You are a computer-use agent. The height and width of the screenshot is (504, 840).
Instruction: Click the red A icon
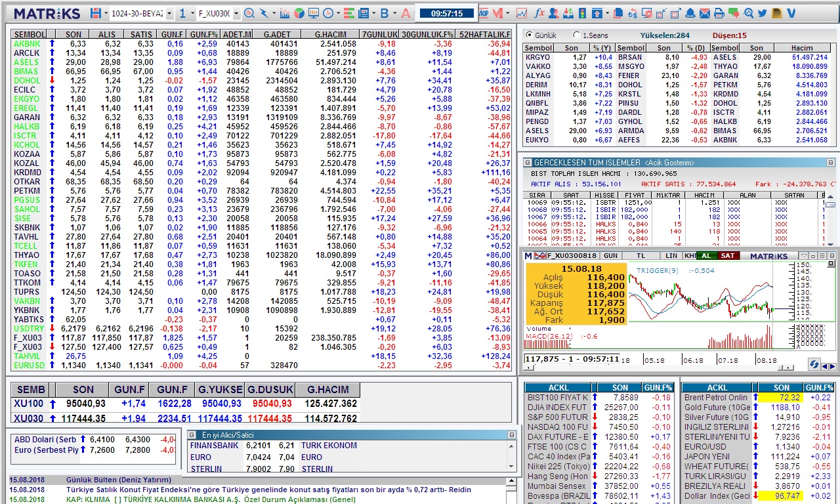click(x=406, y=13)
